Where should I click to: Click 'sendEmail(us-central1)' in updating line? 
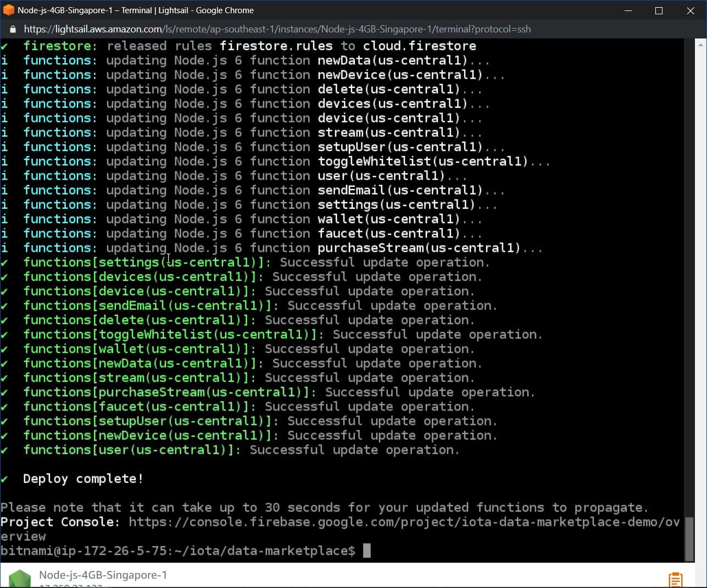[x=400, y=190]
